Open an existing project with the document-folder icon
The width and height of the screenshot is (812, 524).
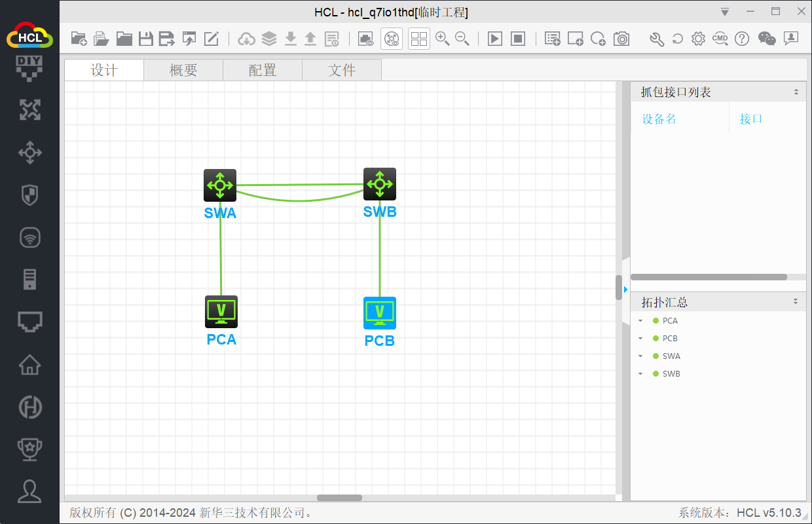pyautogui.click(x=101, y=39)
